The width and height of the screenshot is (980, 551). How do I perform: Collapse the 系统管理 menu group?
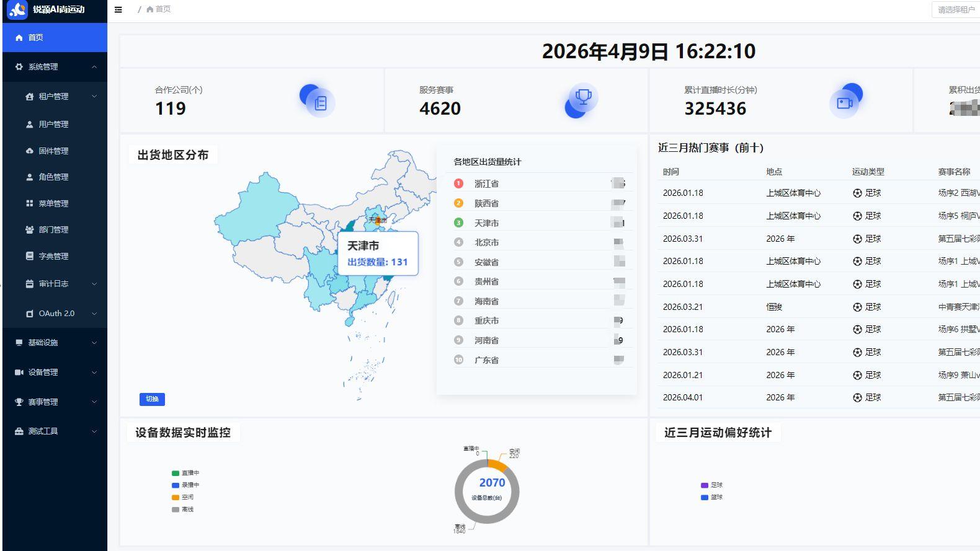click(x=94, y=67)
